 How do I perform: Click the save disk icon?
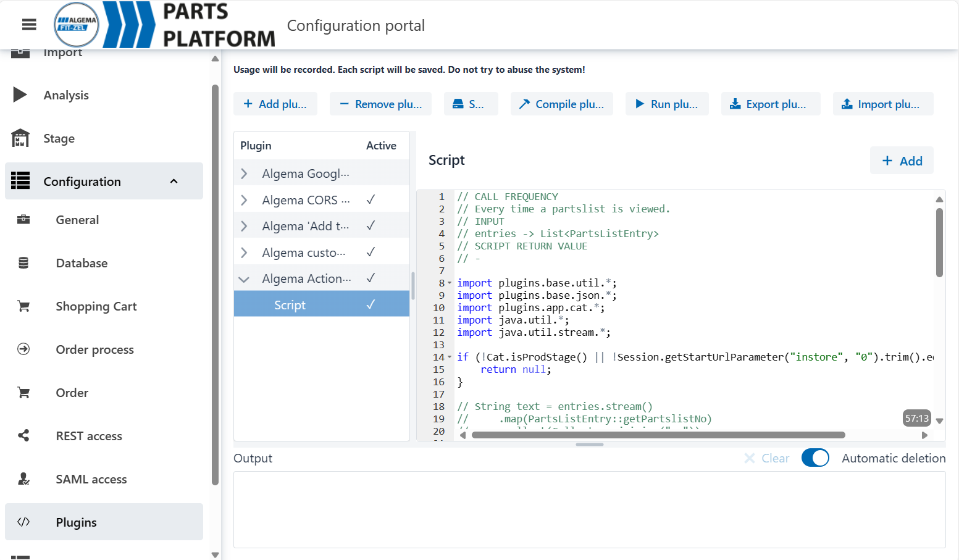pyautogui.click(x=458, y=104)
